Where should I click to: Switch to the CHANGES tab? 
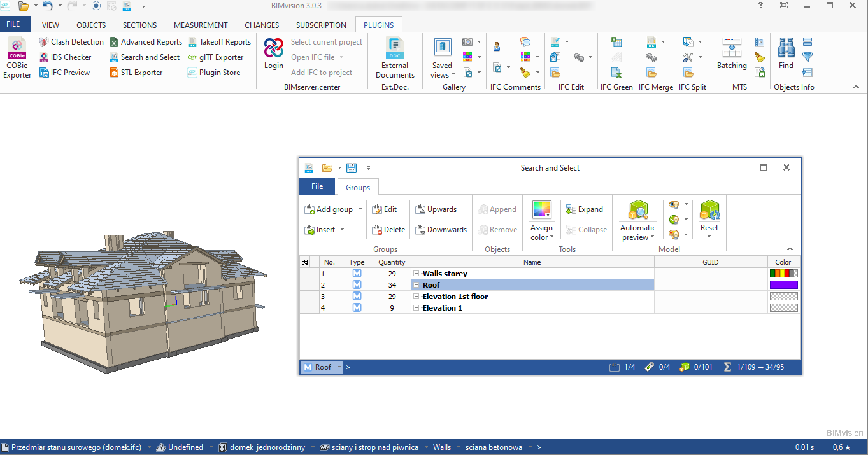pos(262,25)
